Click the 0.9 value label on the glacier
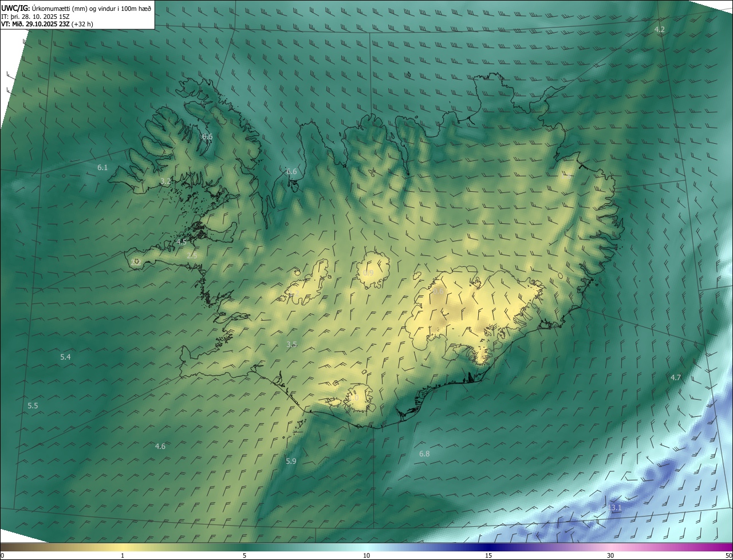The height and width of the screenshot is (560, 733). click(x=368, y=273)
